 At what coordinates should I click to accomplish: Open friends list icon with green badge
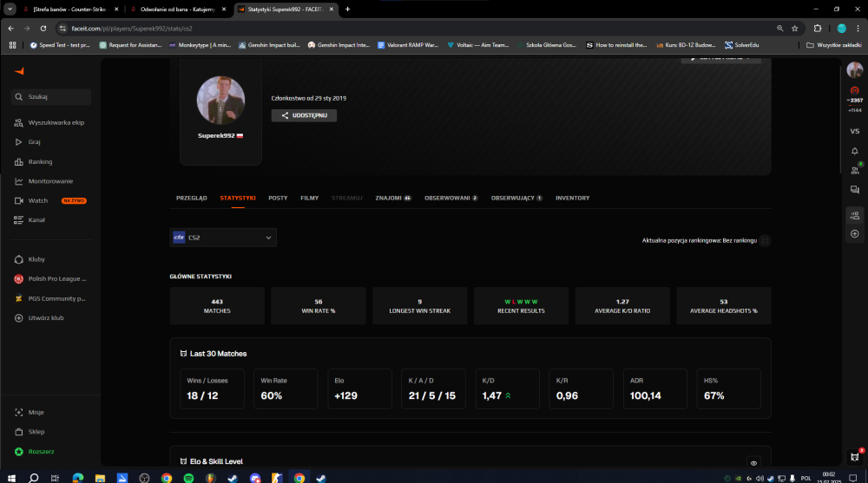(x=855, y=170)
